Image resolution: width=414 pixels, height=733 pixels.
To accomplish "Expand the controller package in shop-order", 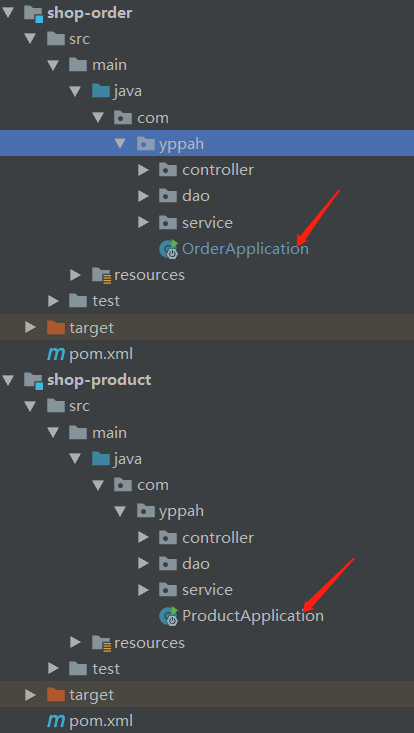I will point(143,170).
